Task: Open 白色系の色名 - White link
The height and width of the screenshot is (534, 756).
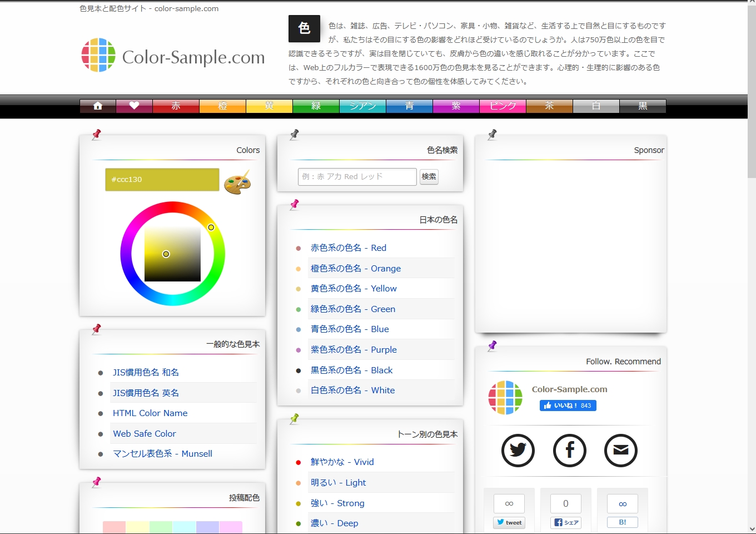Action: [352, 390]
